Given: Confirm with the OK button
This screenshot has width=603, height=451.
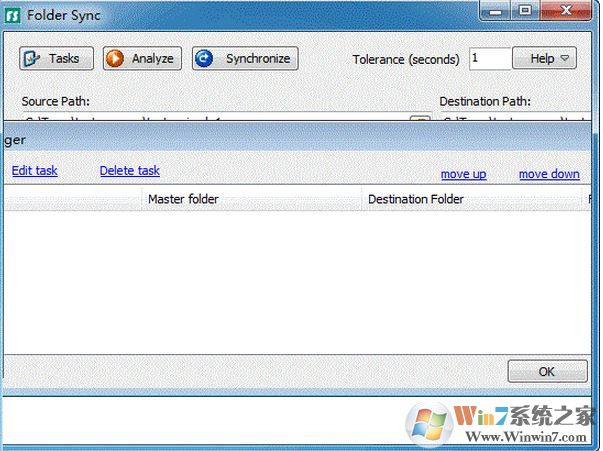Looking at the screenshot, I should click(548, 371).
